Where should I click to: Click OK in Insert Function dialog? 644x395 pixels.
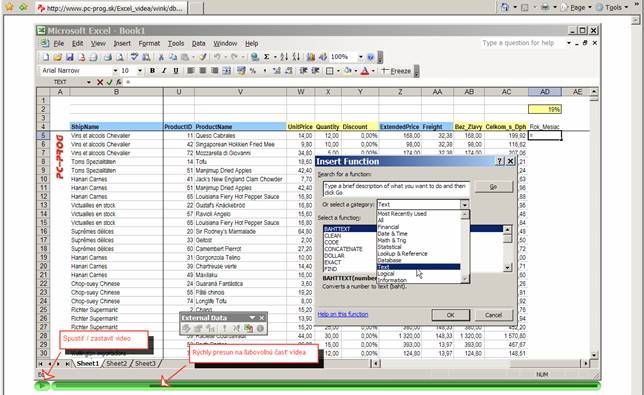click(451, 315)
